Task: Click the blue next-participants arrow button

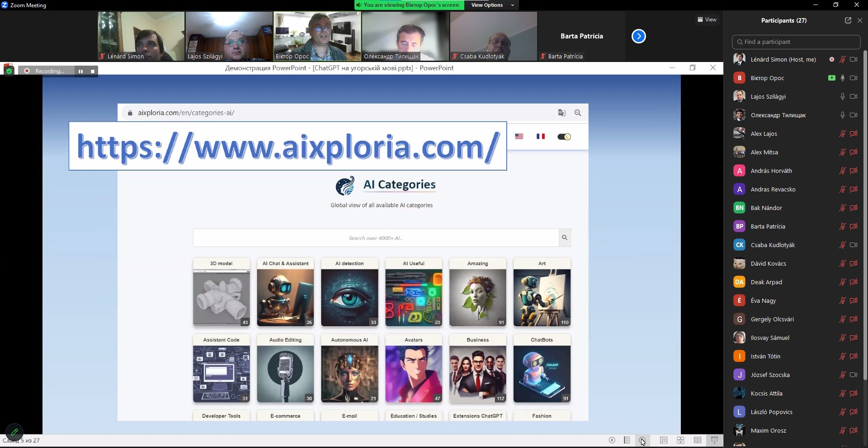Action: click(638, 36)
